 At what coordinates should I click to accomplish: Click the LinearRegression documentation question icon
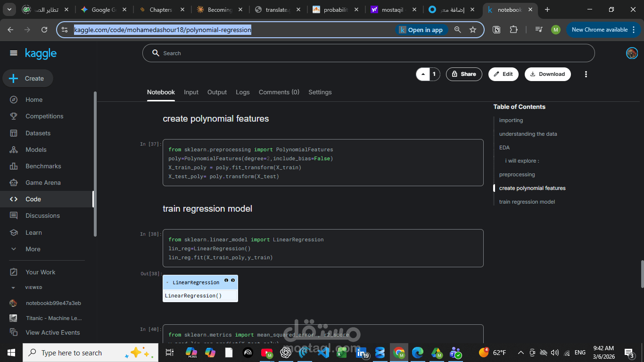click(x=233, y=280)
